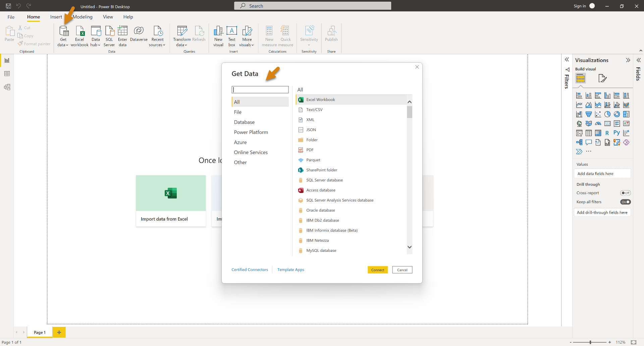Image resolution: width=644 pixels, height=346 pixels.
Task: Pick the Donut chart visual
Action: [x=617, y=114]
